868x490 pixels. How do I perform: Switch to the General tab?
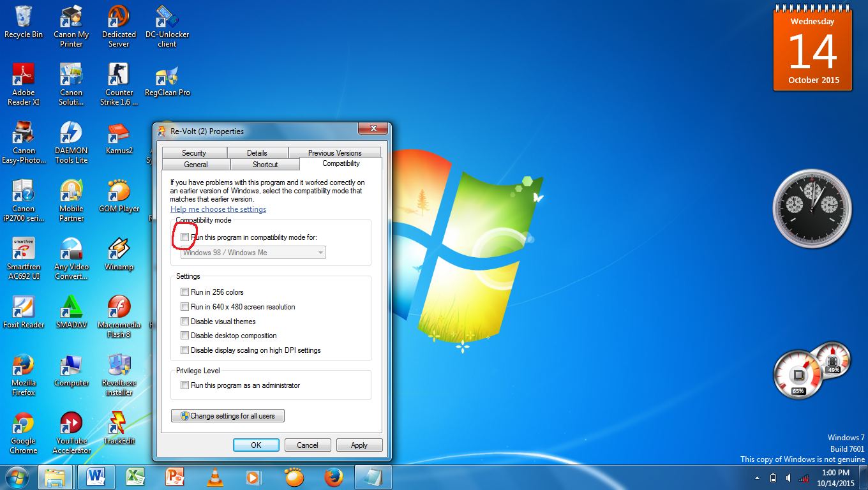(196, 165)
